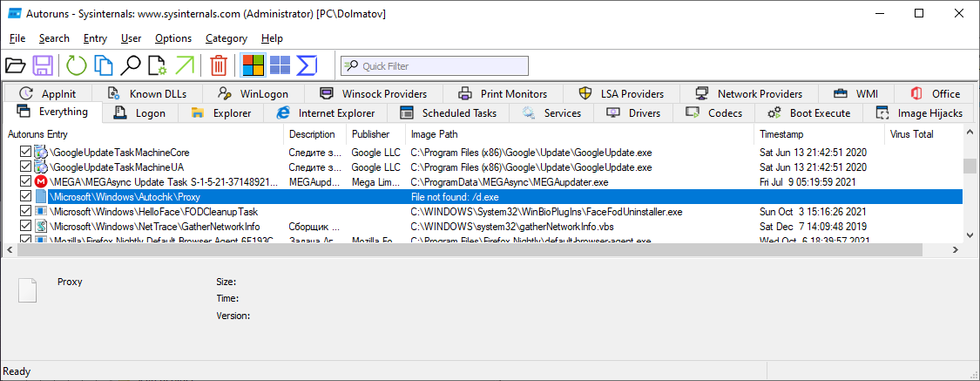
Task: Switch to the Print Monitors tab
Action: point(503,94)
